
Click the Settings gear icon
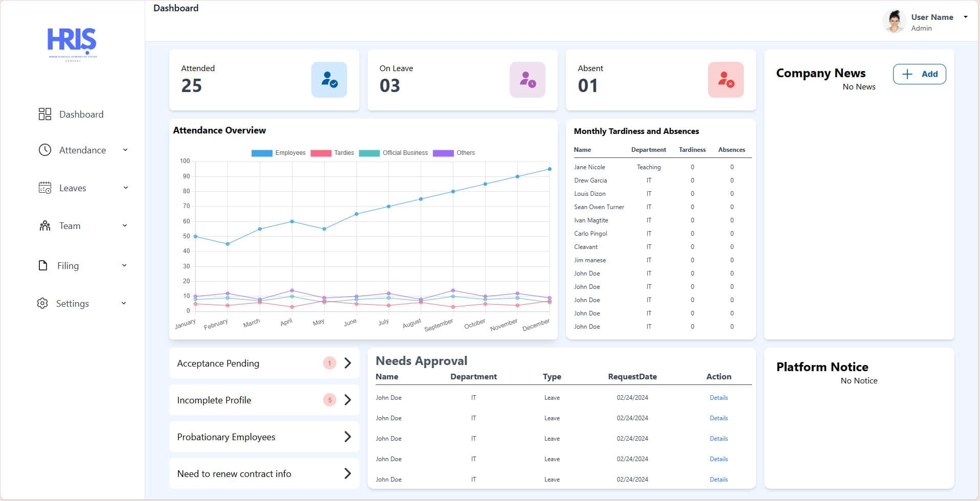[x=42, y=303]
